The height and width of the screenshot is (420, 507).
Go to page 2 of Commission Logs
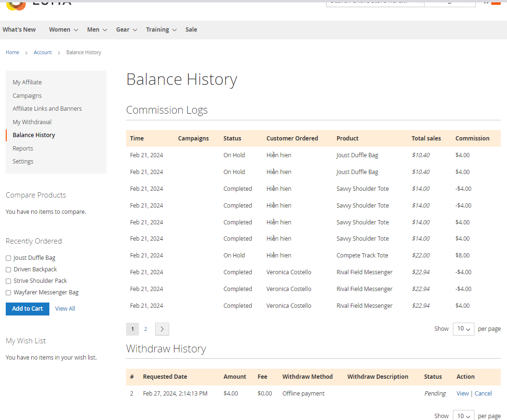click(x=146, y=329)
